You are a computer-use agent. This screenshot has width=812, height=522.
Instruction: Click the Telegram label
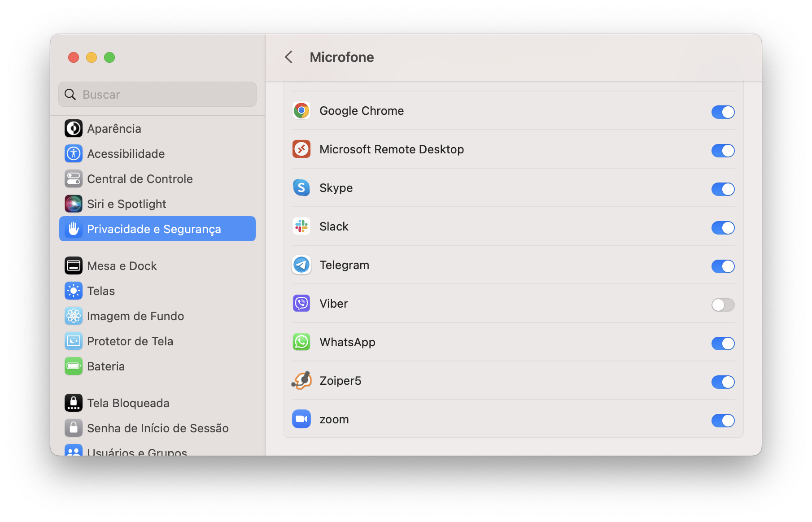(344, 265)
